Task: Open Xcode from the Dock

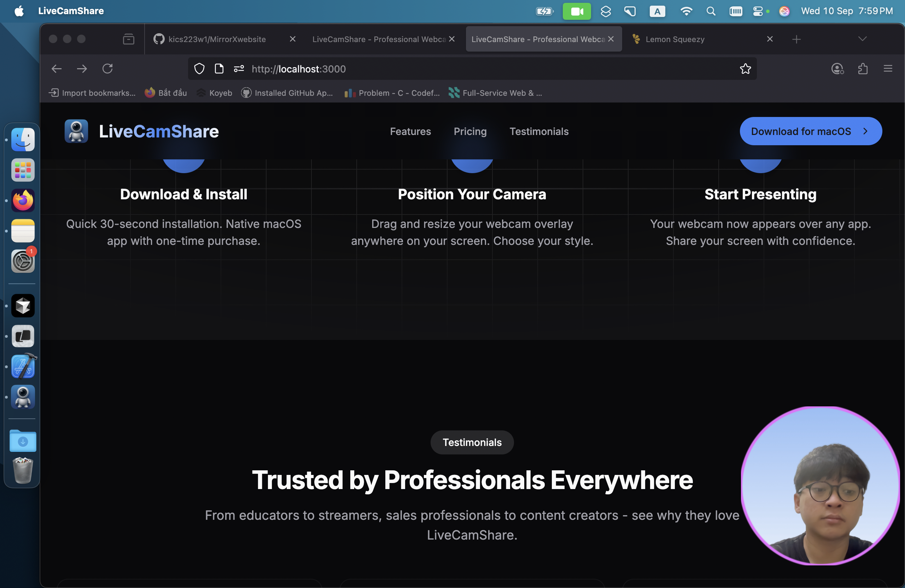Action: click(23, 366)
